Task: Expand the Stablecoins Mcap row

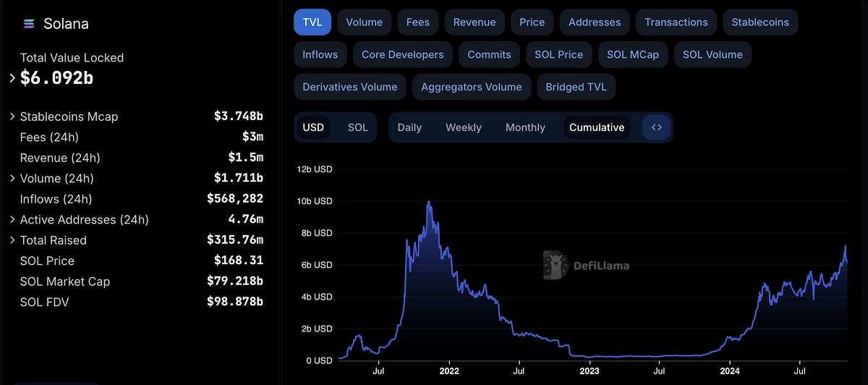Action: pos(12,117)
